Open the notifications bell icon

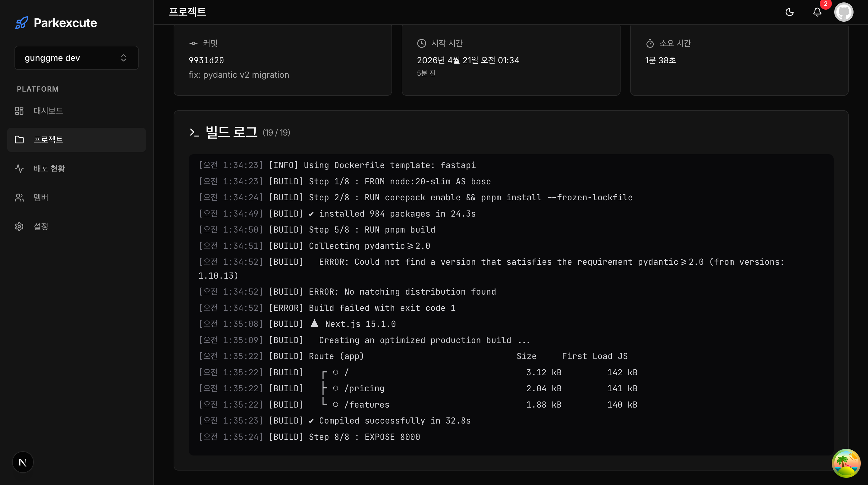point(817,12)
